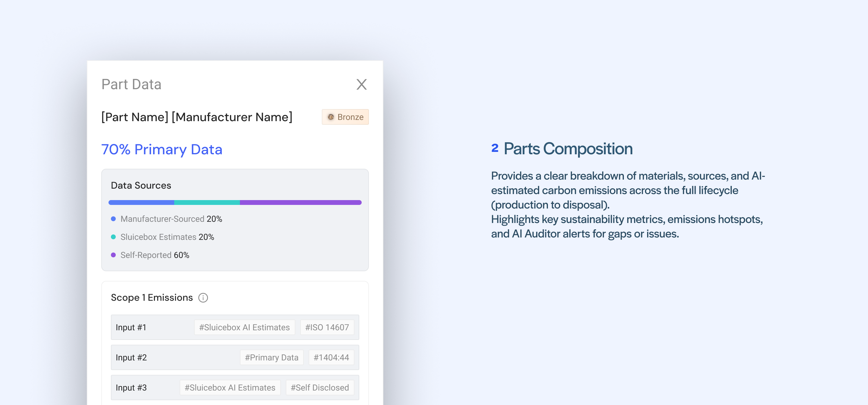The image size is (868, 405).
Task: Click the Sluicebox AI Estimates tag on Input #3
Action: point(230,388)
